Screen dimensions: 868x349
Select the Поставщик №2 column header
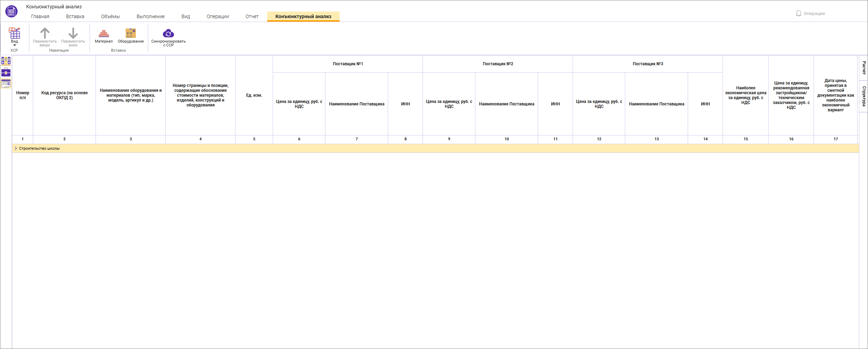tap(498, 64)
